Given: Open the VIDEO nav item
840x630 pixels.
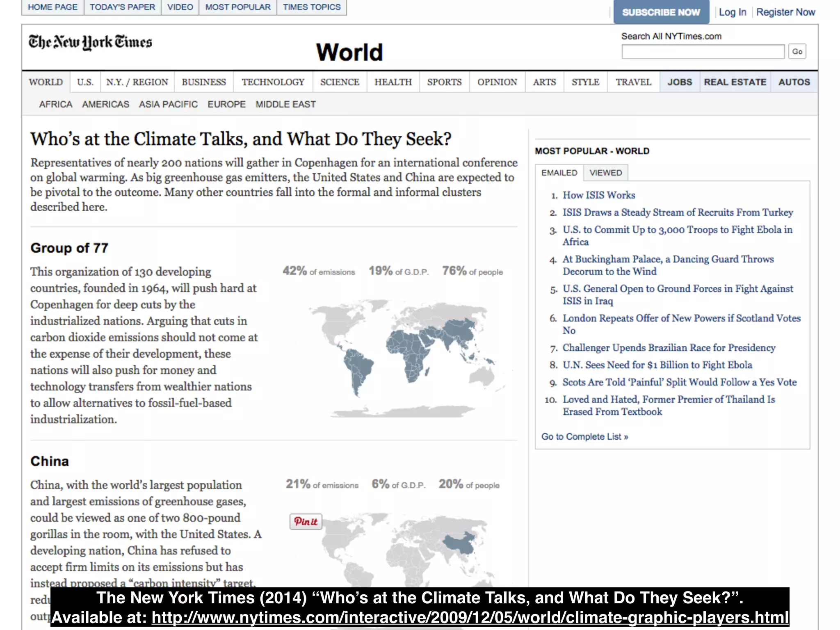Looking at the screenshot, I should click(180, 7).
